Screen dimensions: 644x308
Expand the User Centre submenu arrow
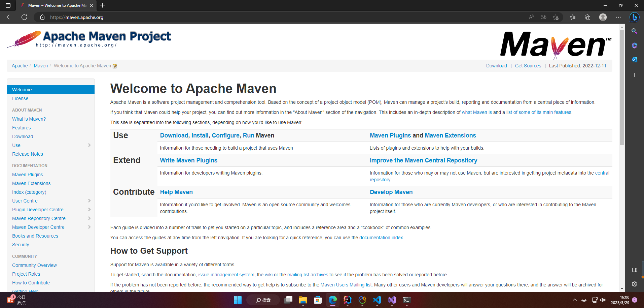pyautogui.click(x=89, y=201)
